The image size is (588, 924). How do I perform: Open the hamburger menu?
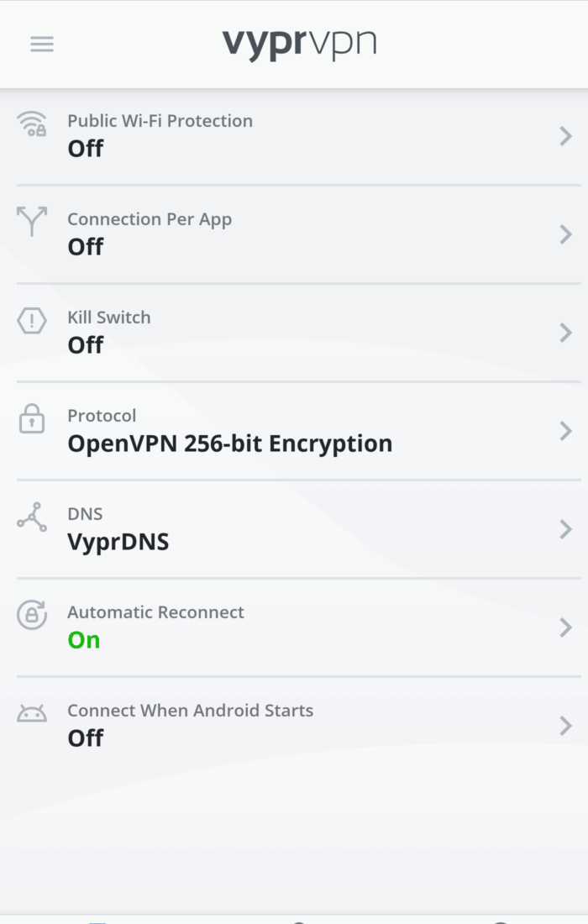42,45
